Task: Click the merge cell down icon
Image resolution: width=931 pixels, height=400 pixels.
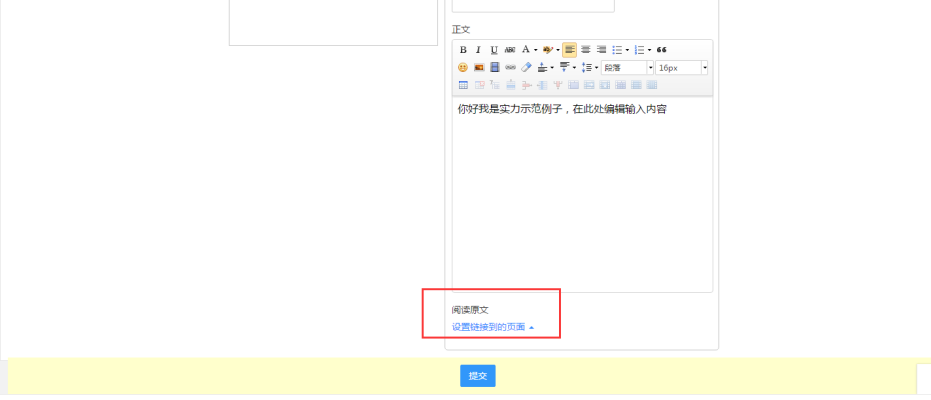Action: point(604,85)
